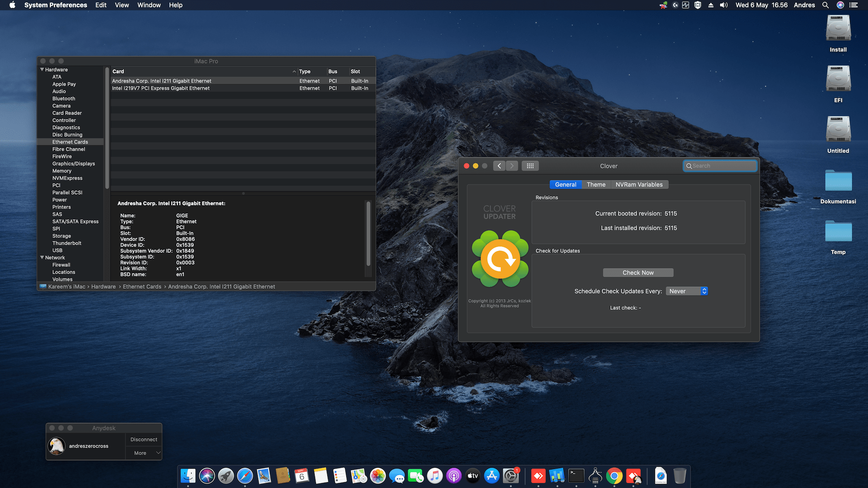Open the Help menu
The width and height of the screenshot is (868, 488).
click(176, 5)
